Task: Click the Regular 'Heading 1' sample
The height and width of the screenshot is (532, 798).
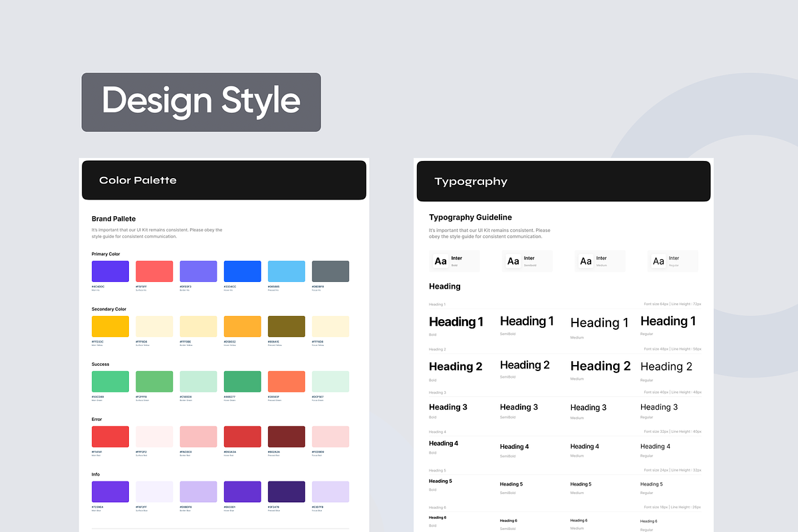Action: click(668, 321)
